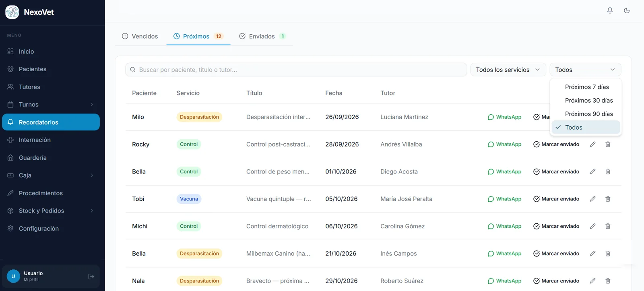This screenshot has width=644, height=291.
Task: Click the search field for patient or tutor
Action: click(x=296, y=70)
